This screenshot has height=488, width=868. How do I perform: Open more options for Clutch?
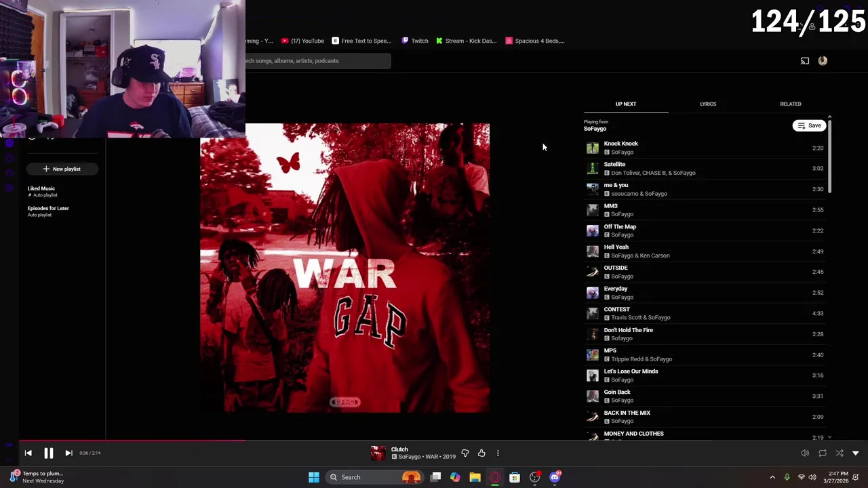498,453
